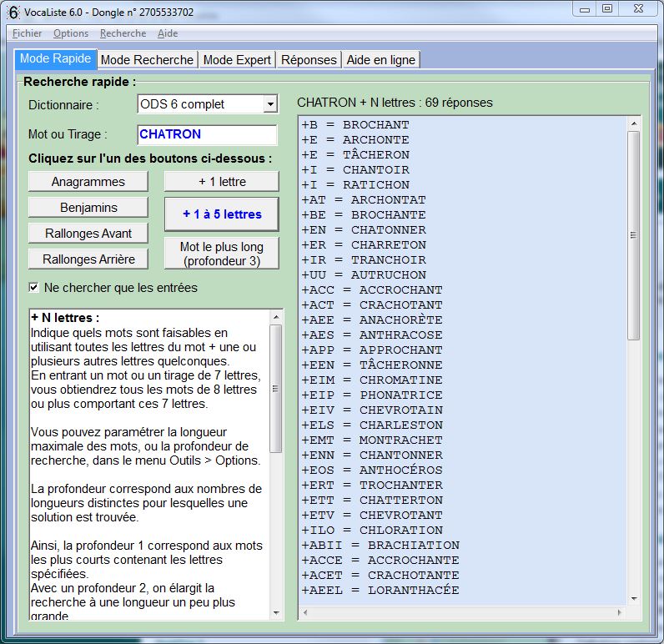
Task: Toggle Ne chercher que les entrées checkbox
Action: (x=34, y=288)
